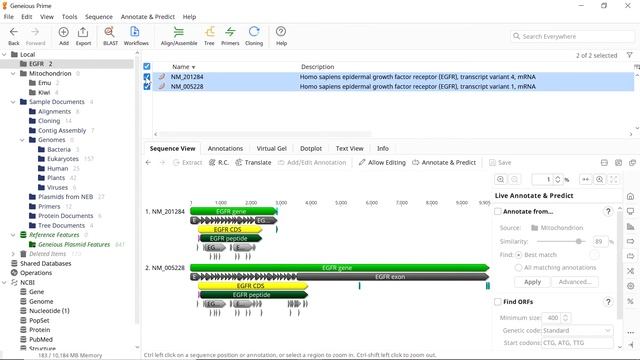Adjust the Similarity slider handle
Screen dimensions: 640x360
click(x=578, y=242)
